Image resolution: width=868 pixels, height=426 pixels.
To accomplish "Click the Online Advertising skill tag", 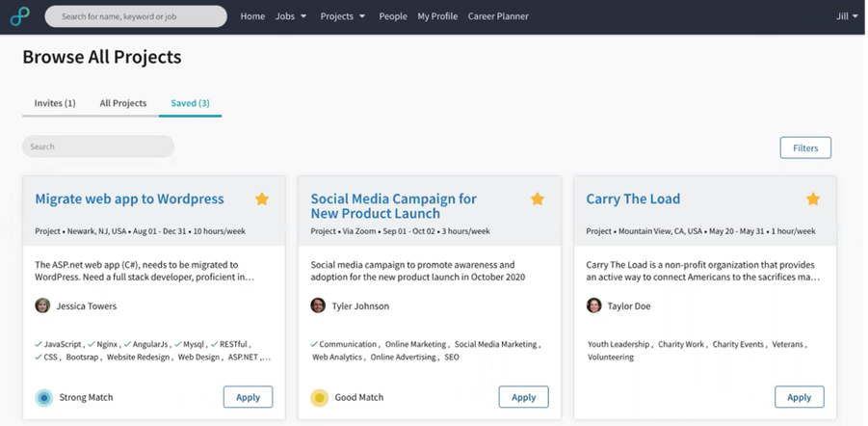I will pyautogui.click(x=403, y=358).
